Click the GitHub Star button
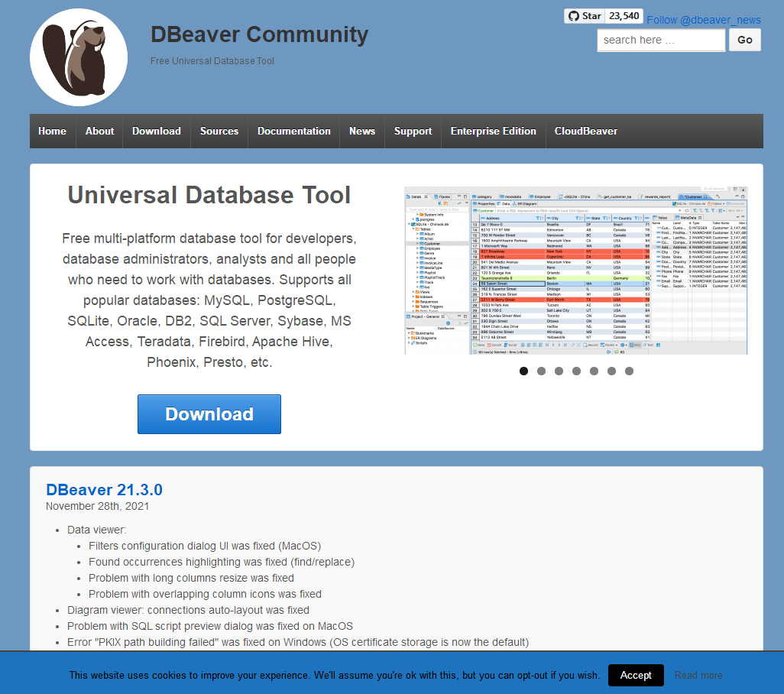 pos(584,16)
